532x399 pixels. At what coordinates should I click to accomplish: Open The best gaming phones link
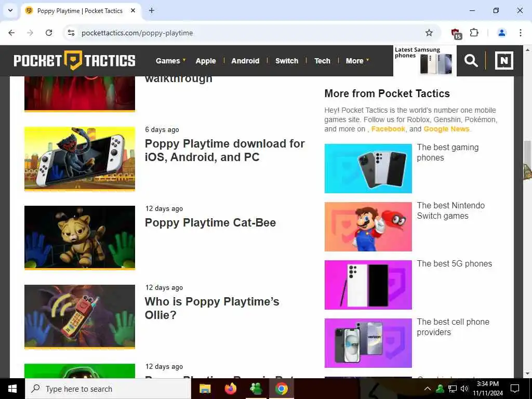(x=447, y=152)
